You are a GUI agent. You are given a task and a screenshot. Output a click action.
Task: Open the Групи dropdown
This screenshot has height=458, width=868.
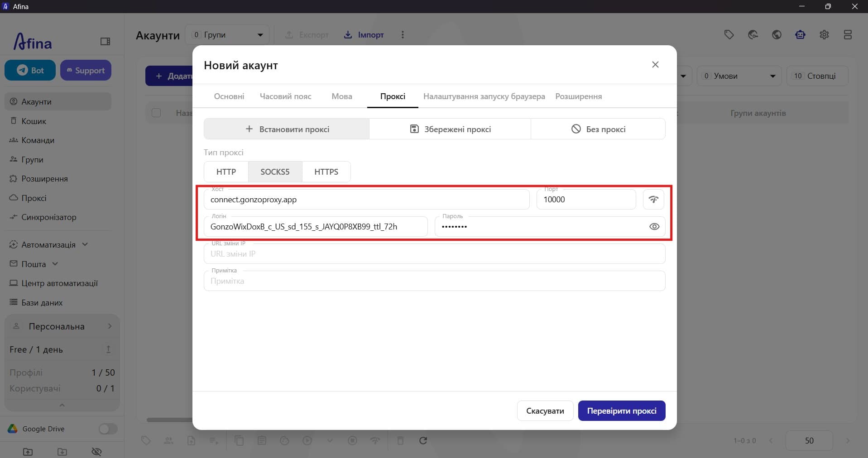tap(227, 35)
